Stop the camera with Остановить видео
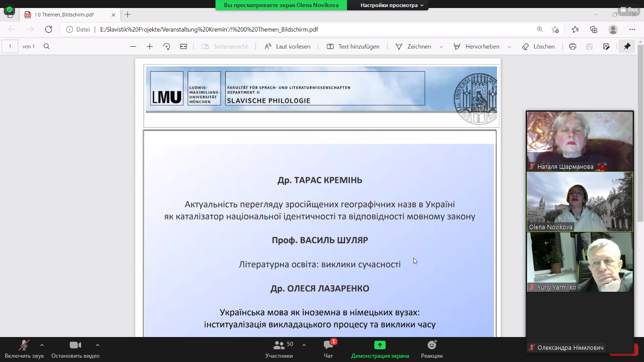 (x=75, y=348)
